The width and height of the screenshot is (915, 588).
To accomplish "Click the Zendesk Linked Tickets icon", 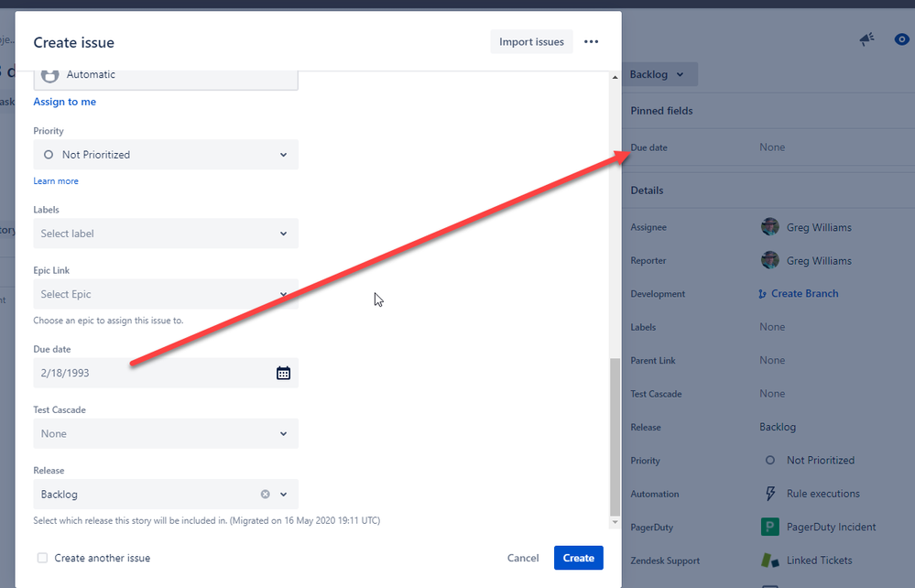I will coord(769,560).
